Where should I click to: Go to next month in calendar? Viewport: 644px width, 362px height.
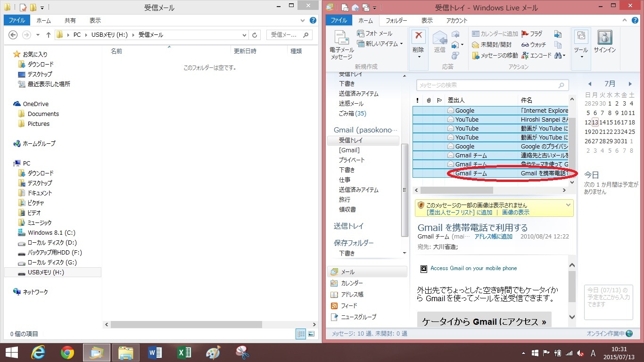630,84
